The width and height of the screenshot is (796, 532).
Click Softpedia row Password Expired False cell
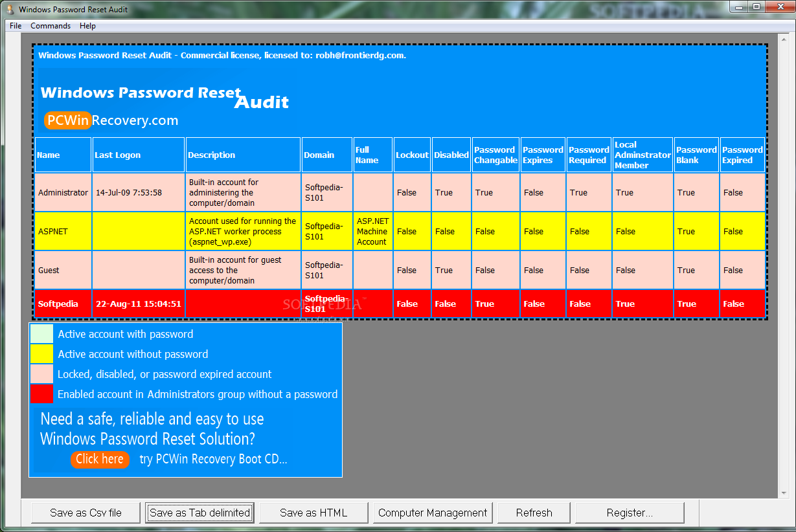click(743, 304)
